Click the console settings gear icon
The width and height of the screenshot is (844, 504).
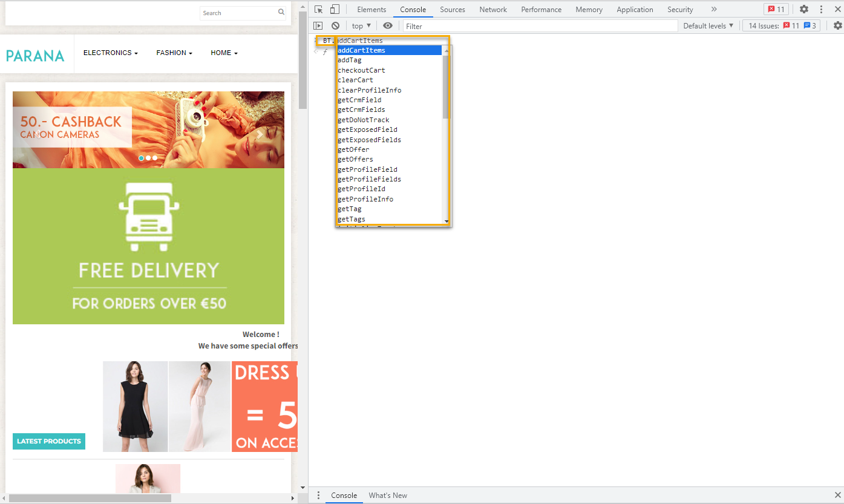click(x=837, y=25)
